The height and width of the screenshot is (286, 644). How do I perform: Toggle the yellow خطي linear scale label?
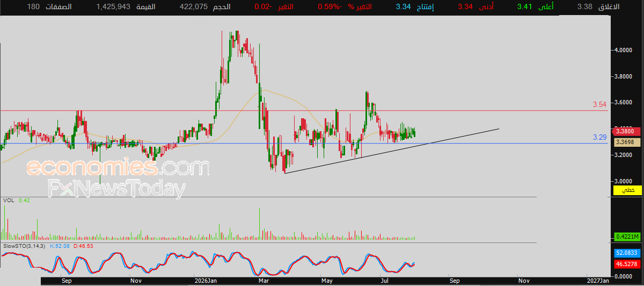pyautogui.click(x=627, y=191)
